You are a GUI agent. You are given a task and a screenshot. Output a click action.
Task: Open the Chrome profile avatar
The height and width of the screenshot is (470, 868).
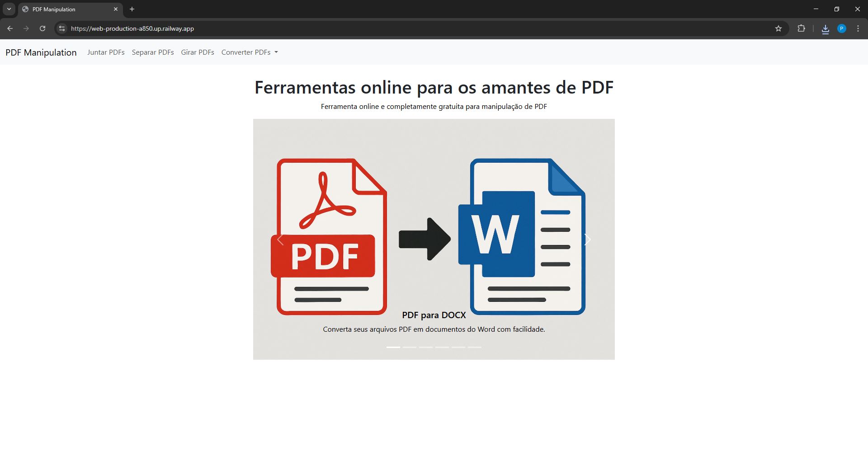pyautogui.click(x=842, y=28)
